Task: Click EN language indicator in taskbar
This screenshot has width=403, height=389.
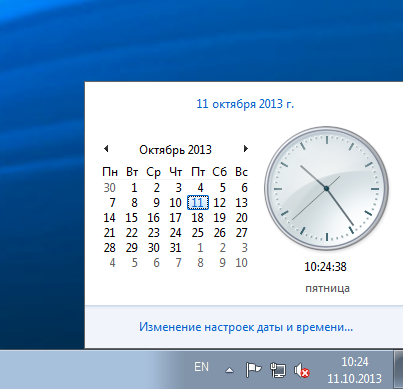Action: pos(201,367)
